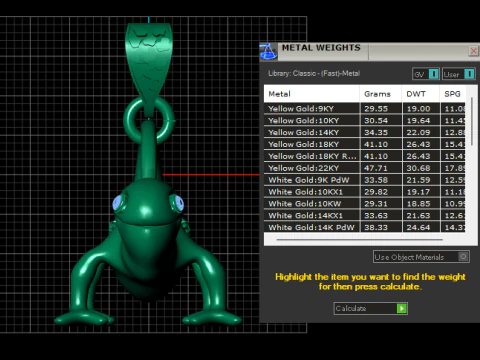Click the frog pendant's left eye gem
The image size is (480, 360).
pyautogui.click(x=117, y=203)
